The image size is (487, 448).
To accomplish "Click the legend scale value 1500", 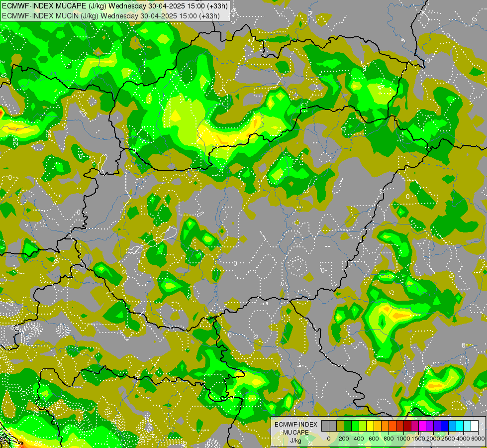I will (418, 439).
